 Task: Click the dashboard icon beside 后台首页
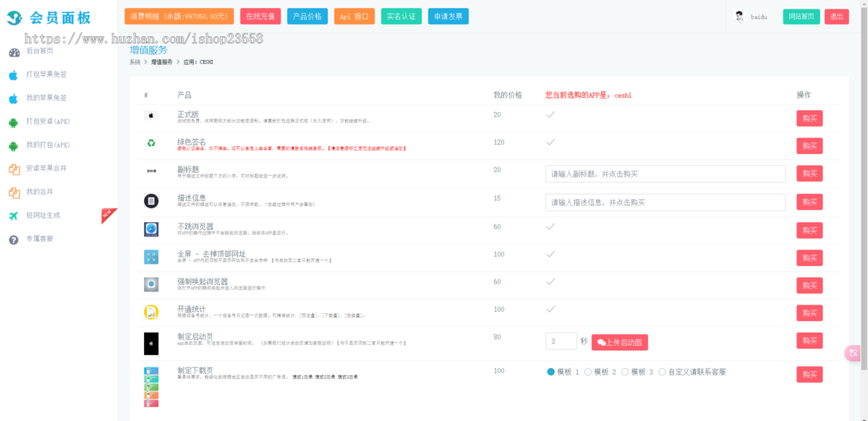14,52
